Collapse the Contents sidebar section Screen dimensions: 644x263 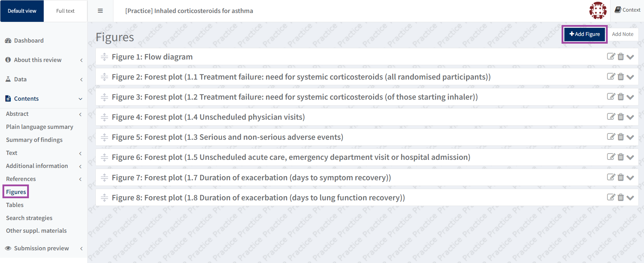[x=80, y=99]
